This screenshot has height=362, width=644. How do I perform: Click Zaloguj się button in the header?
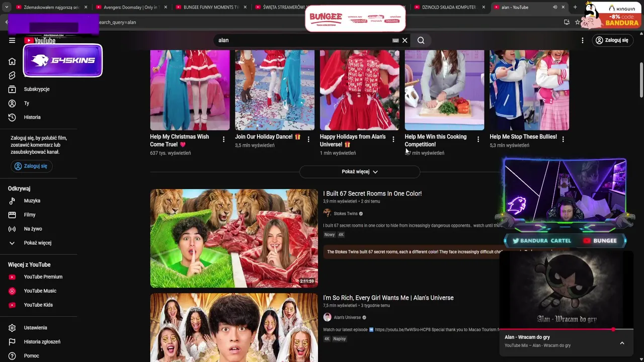point(612,40)
